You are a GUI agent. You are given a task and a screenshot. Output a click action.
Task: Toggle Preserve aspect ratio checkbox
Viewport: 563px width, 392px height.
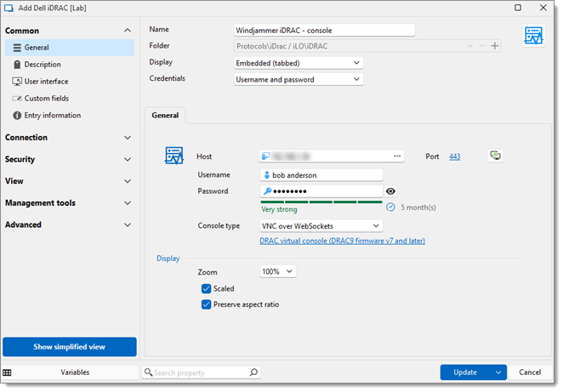[206, 304]
